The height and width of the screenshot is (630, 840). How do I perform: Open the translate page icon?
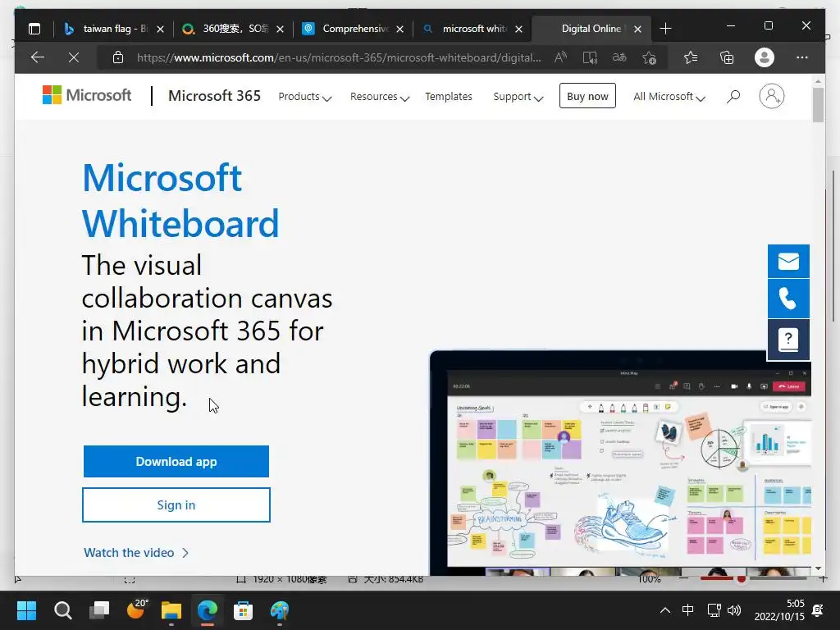coord(619,57)
